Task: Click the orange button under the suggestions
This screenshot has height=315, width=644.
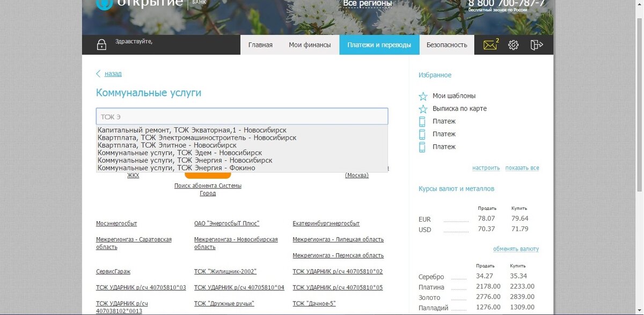Action: (208, 175)
